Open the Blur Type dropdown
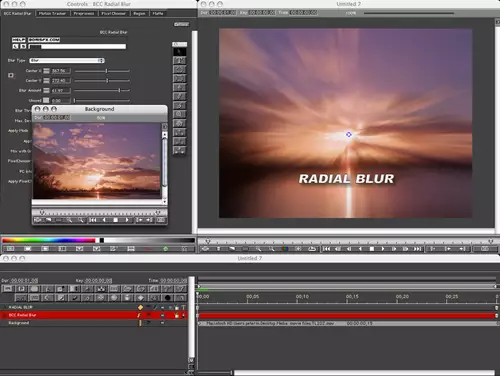 67,60
